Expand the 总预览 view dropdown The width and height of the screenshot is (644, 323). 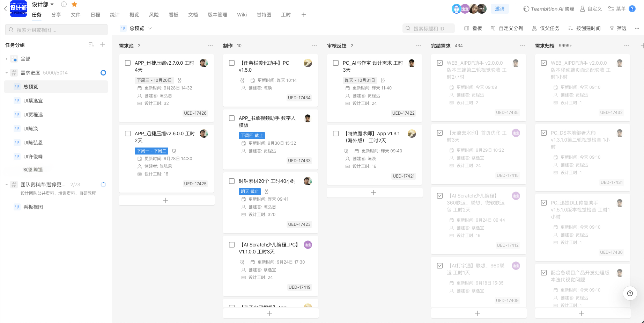pos(150,28)
